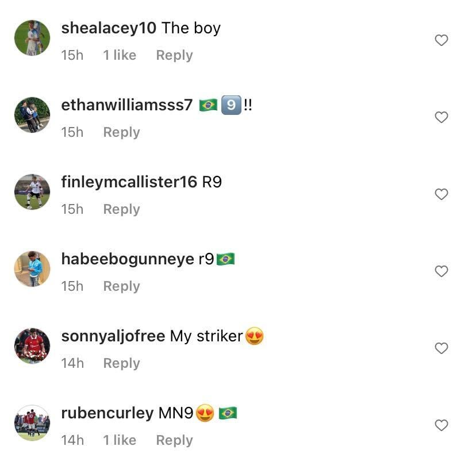Reply to shealacey10's The boy comment
The width and height of the screenshot is (476, 454).
[x=174, y=56]
